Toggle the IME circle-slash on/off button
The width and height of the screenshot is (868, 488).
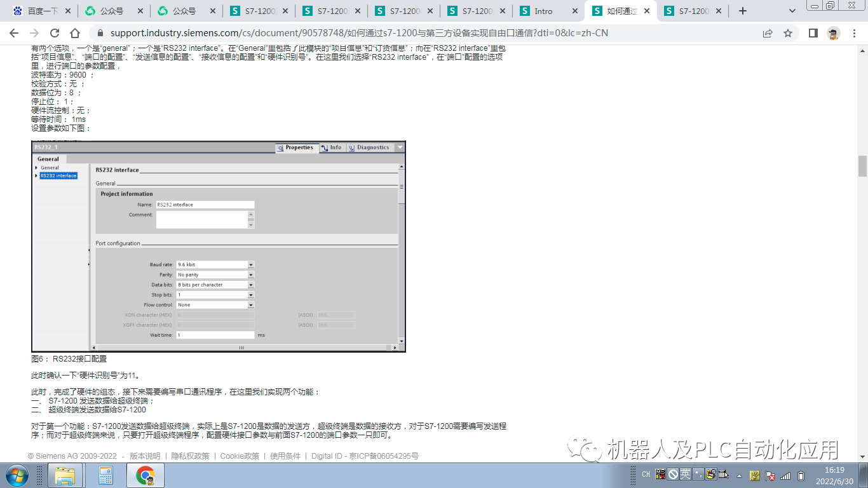pyautogui.click(x=673, y=474)
